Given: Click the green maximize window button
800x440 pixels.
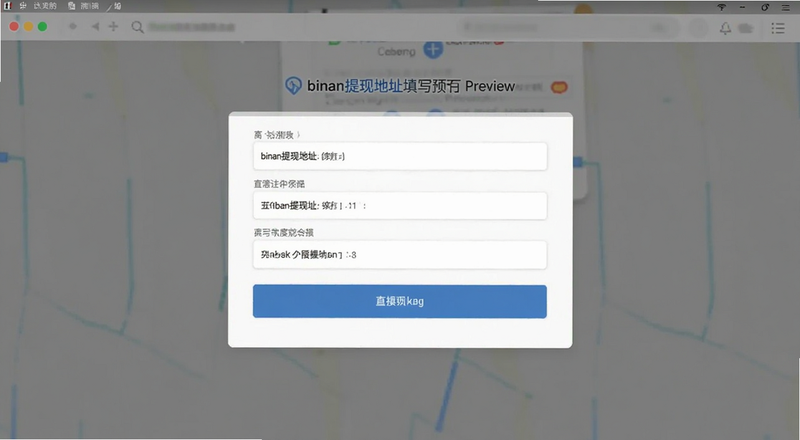Looking at the screenshot, I should 42,27.
